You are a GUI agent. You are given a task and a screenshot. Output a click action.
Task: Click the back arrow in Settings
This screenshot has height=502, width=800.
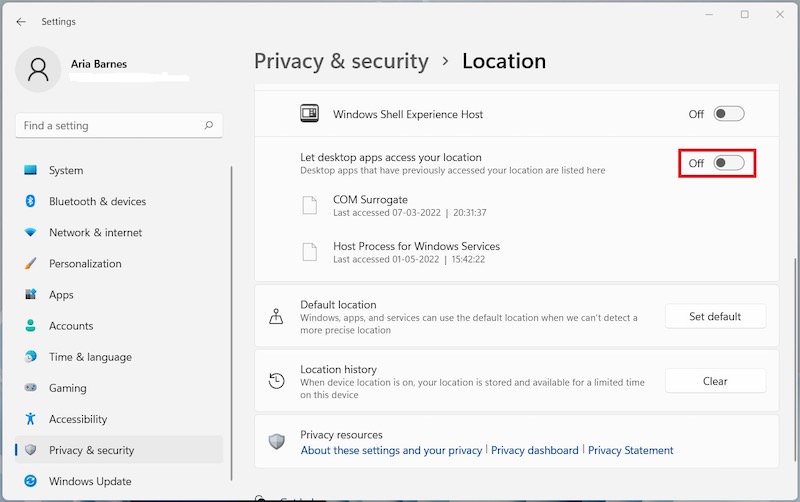pyautogui.click(x=21, y=21)
